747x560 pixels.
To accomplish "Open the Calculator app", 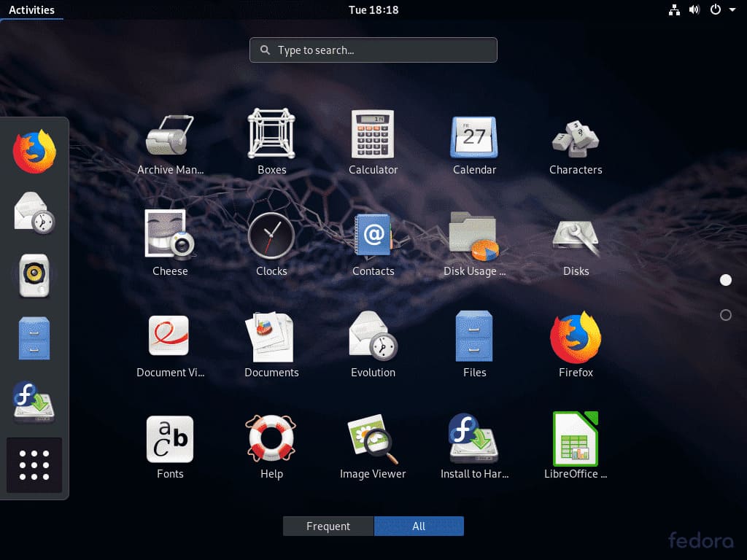I will tap(373, 135).
